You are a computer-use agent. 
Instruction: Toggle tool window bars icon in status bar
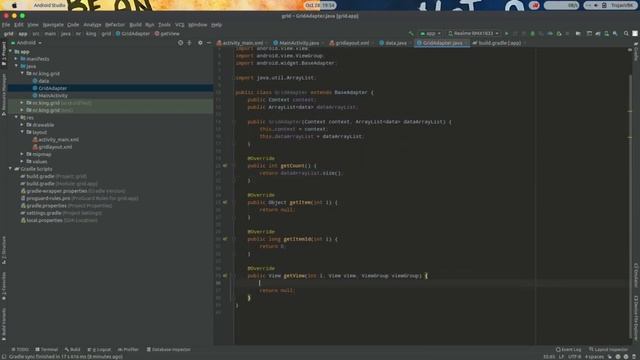[x=4, y=356]
